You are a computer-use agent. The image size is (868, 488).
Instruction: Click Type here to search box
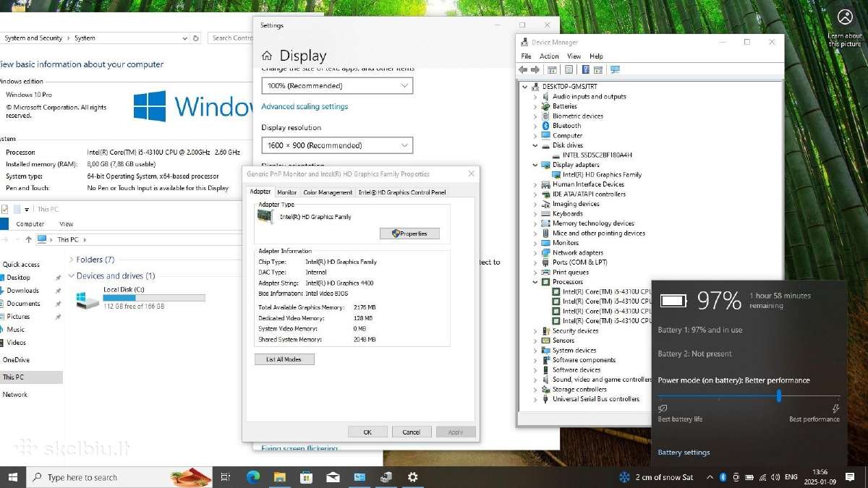[119, 477]
